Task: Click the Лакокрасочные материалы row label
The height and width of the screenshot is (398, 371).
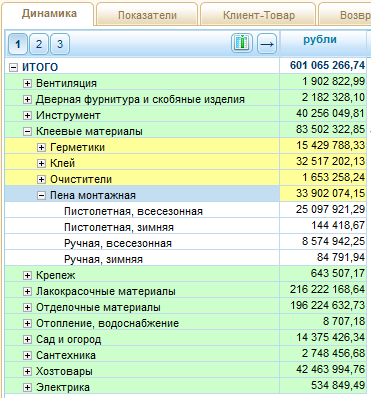Action: (x=106, y=291)
